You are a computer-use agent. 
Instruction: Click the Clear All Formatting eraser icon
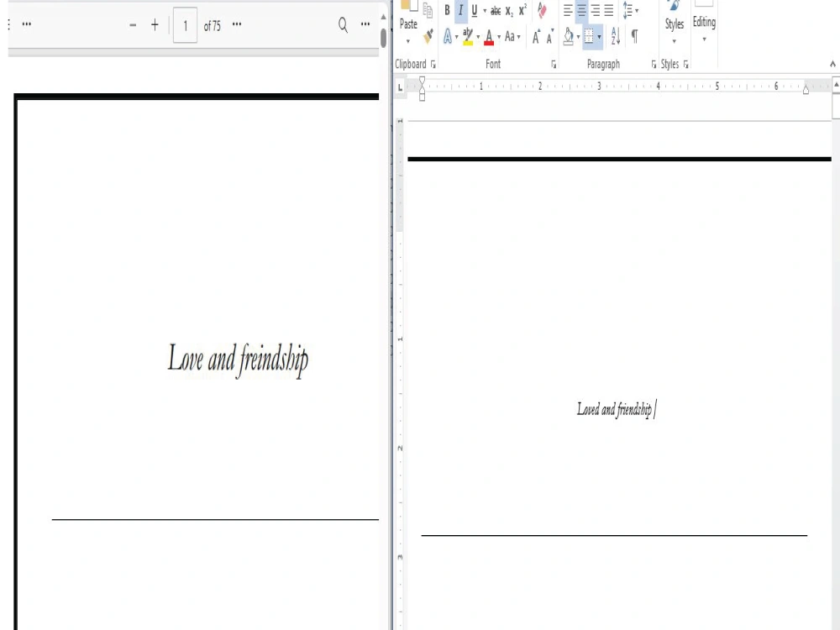coord(542,10)
